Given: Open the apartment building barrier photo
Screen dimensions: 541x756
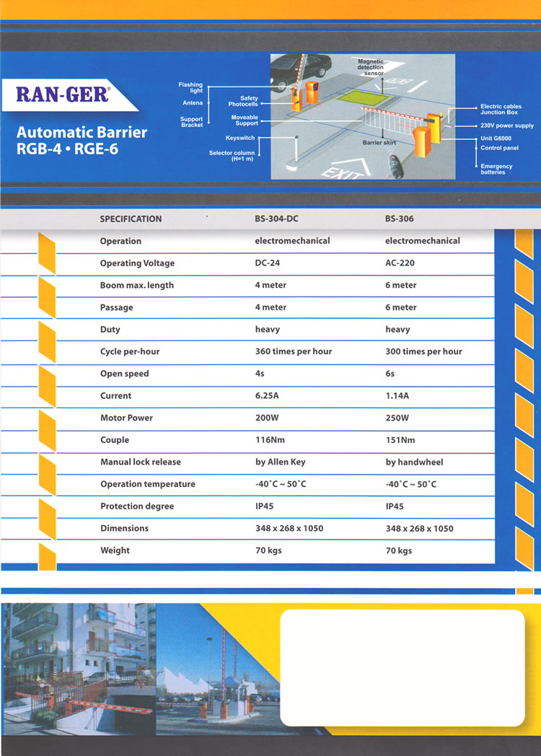Looking at the screenshot, I should (x=79, y=669).
